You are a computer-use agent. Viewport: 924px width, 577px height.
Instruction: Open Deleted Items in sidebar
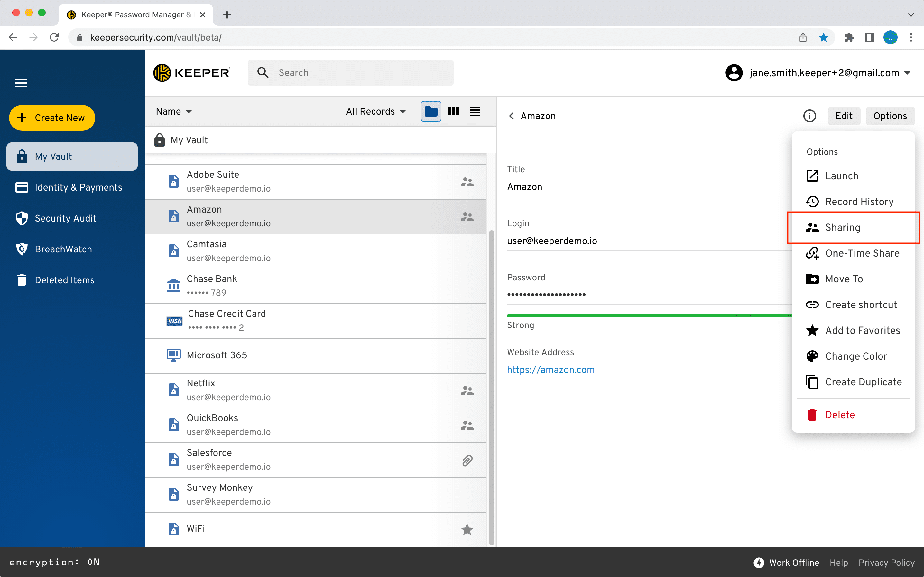pyautogui.click(x=55, y=280)
